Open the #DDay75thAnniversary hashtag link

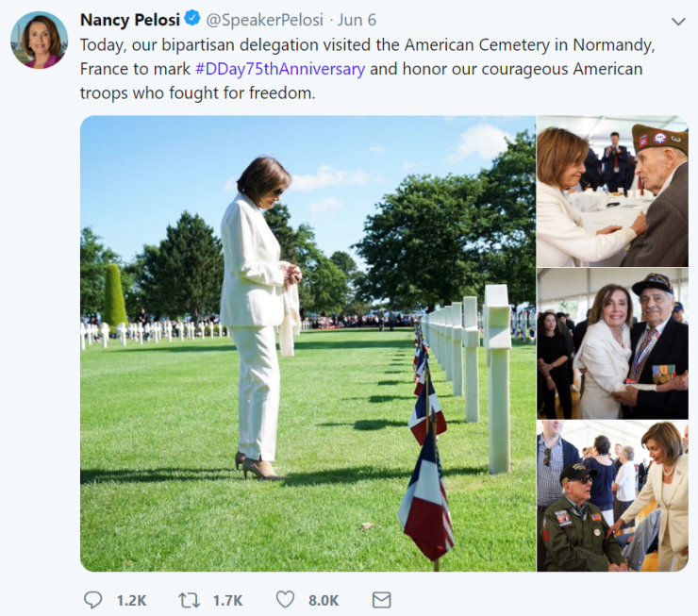point(280,69)
